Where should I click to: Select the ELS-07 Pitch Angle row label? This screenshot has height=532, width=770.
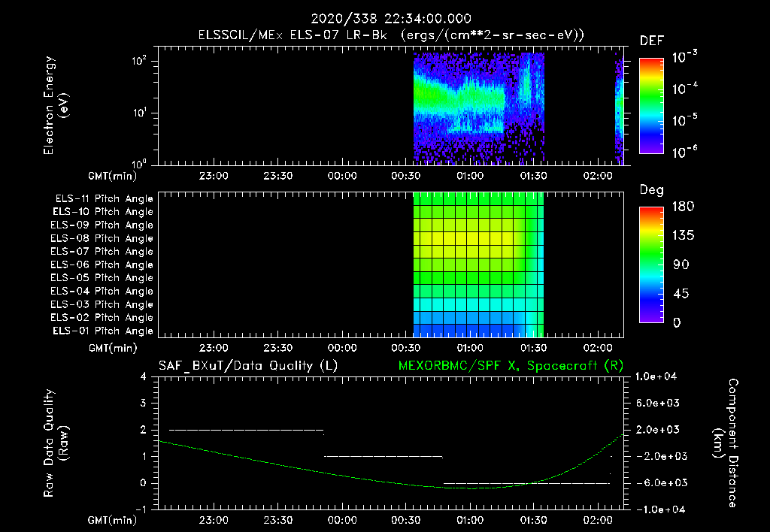[x=102, y=252]
